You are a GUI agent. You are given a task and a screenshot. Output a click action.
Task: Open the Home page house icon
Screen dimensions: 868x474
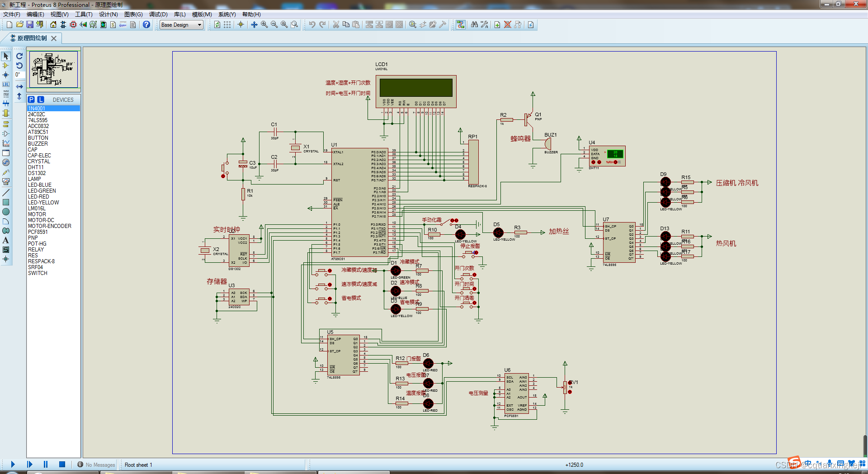(53, 24)
